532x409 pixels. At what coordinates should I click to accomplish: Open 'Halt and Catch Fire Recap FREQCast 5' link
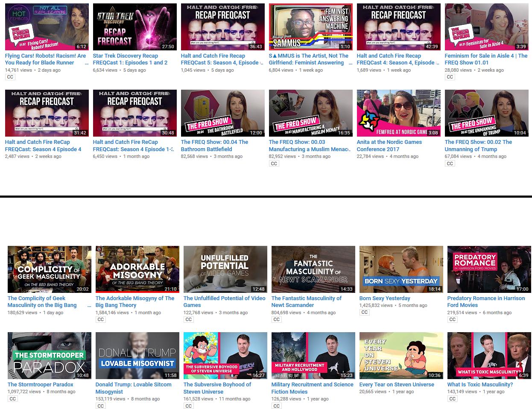click(x=222, y=59)
